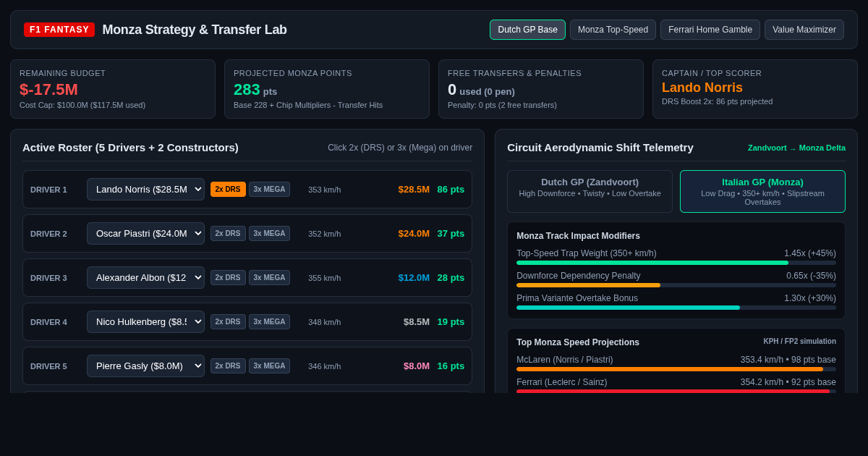Open the Driver 2 Oscar Piastri dropdown
868x456 pixels.
pyautogui.click(x=145, y=233)
